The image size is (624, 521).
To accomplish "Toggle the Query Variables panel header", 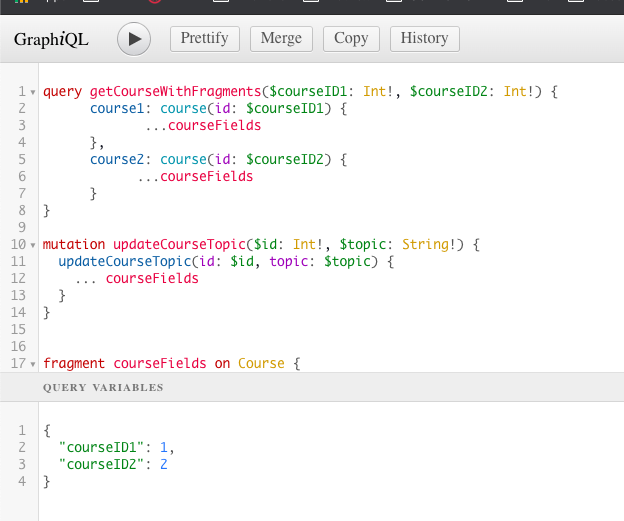I will (103, 387).
